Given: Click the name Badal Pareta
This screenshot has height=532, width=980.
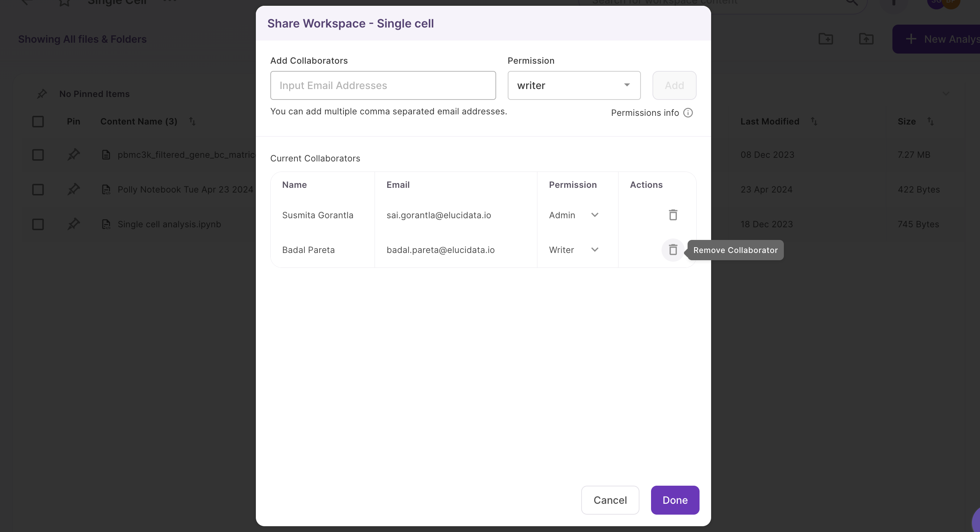Looking at the screenshot, I should click(308, 250).
